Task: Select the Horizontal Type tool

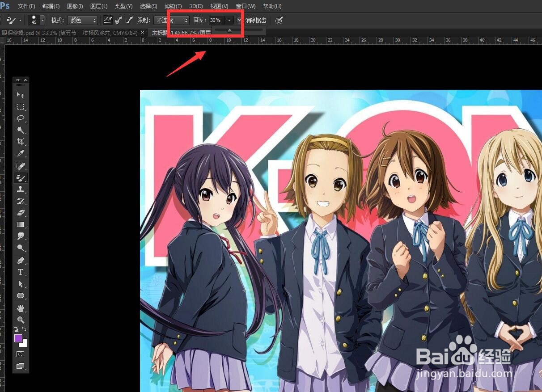Action: [x=21, y=272]
